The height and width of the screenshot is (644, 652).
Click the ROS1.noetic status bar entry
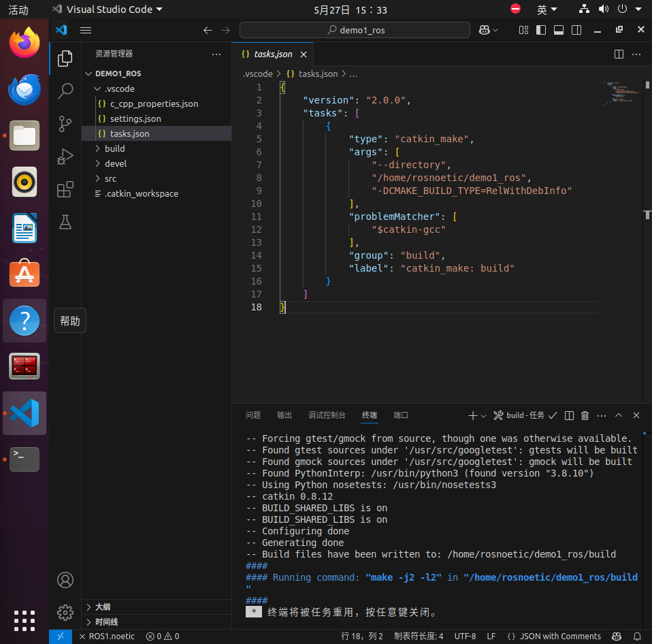[107, 637]
